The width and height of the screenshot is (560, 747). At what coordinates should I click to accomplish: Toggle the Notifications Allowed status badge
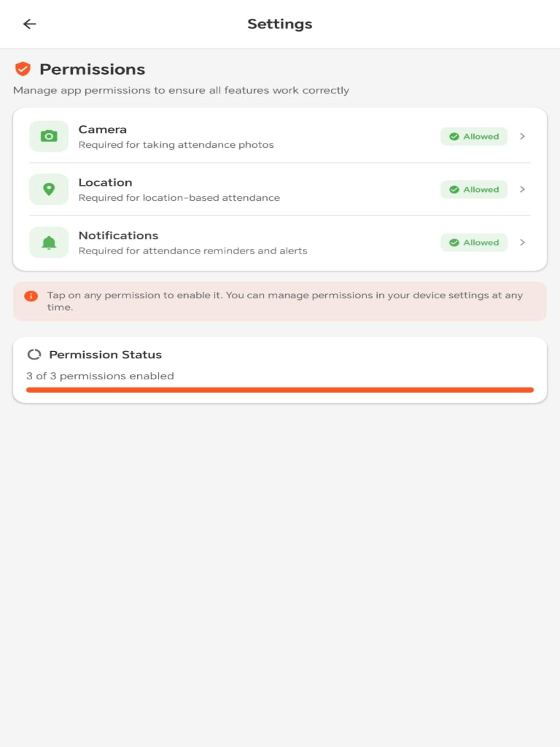(x=474, y=243)
